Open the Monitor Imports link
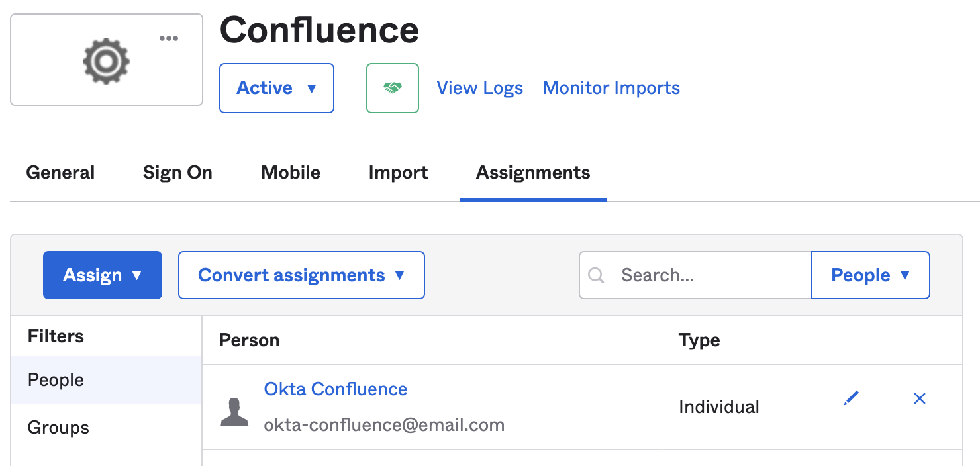This screenshot has width=980, height=466. point(611,88)
